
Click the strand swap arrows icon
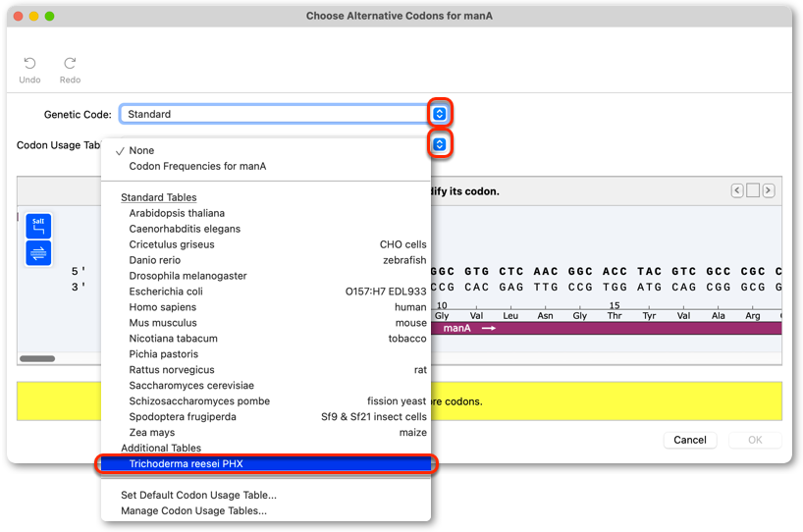38,253
